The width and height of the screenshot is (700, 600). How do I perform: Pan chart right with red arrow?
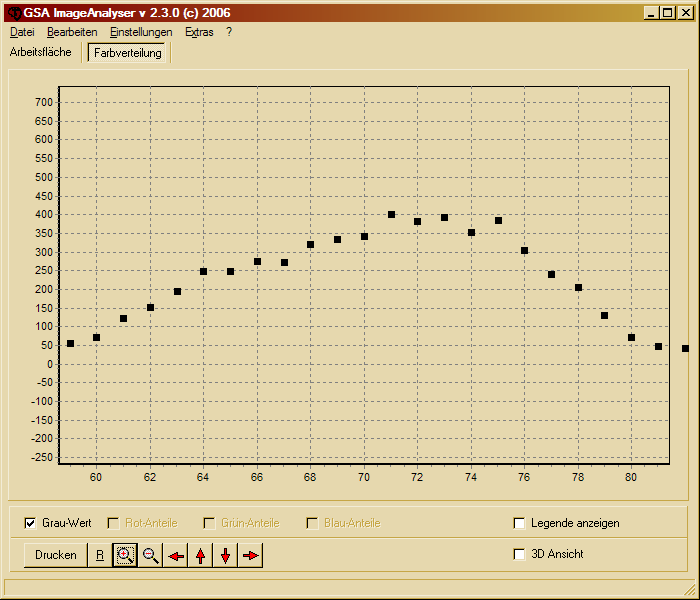pos(251,555)
